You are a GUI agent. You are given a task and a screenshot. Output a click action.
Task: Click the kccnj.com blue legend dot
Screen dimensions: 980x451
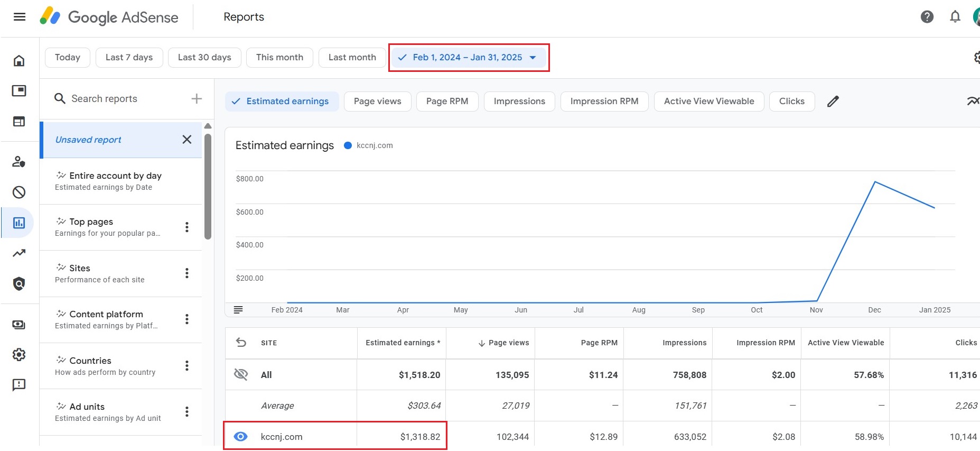click(x=348, y=145)
